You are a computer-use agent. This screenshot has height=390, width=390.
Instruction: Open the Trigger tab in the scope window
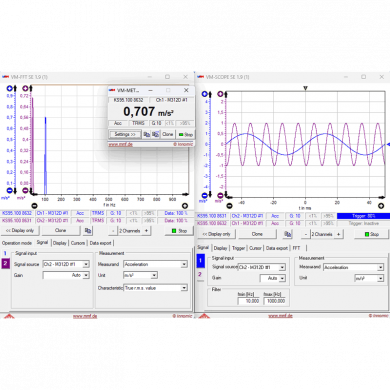(238, 248)
